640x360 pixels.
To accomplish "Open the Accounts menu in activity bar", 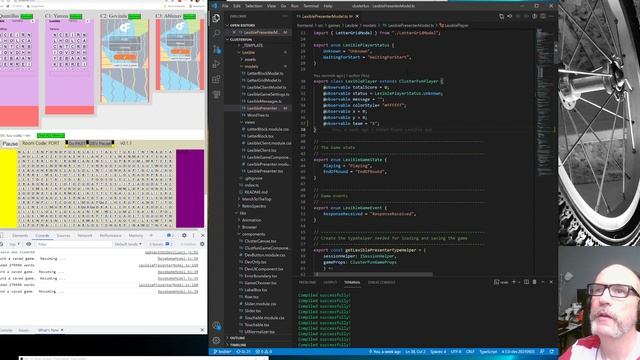I will coord(216,326).
